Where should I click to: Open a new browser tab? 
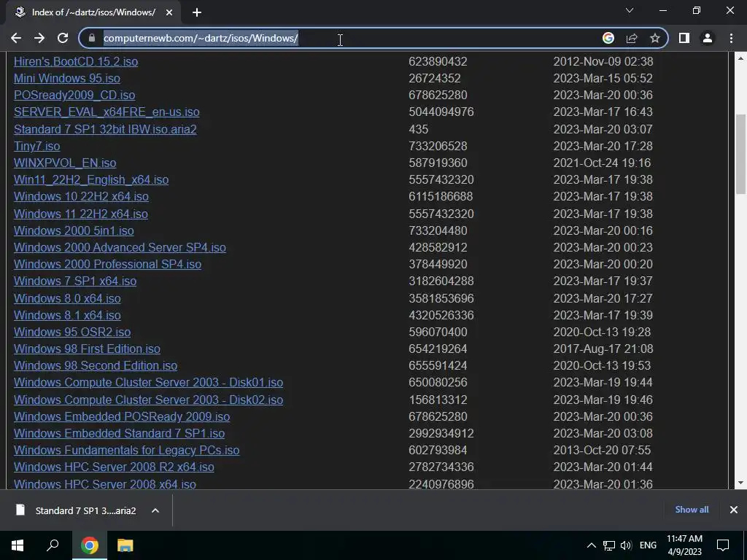pyautogui.click(x=197, y=12)
